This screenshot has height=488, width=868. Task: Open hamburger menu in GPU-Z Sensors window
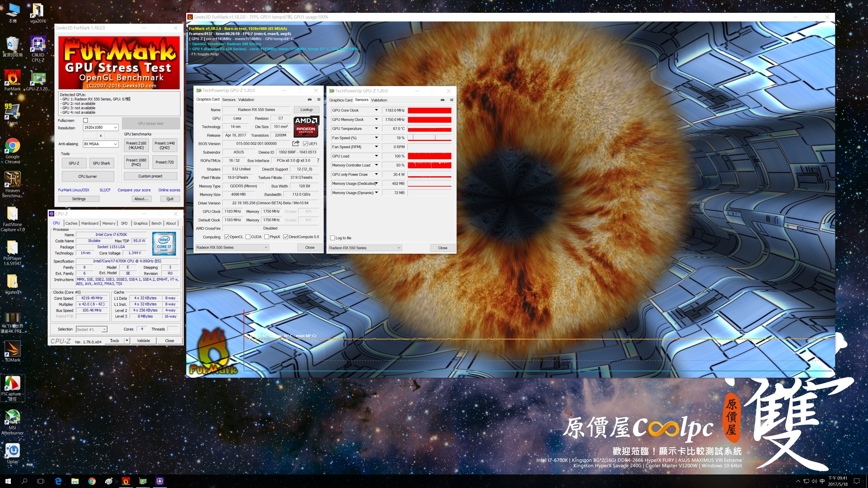(452, 100)
